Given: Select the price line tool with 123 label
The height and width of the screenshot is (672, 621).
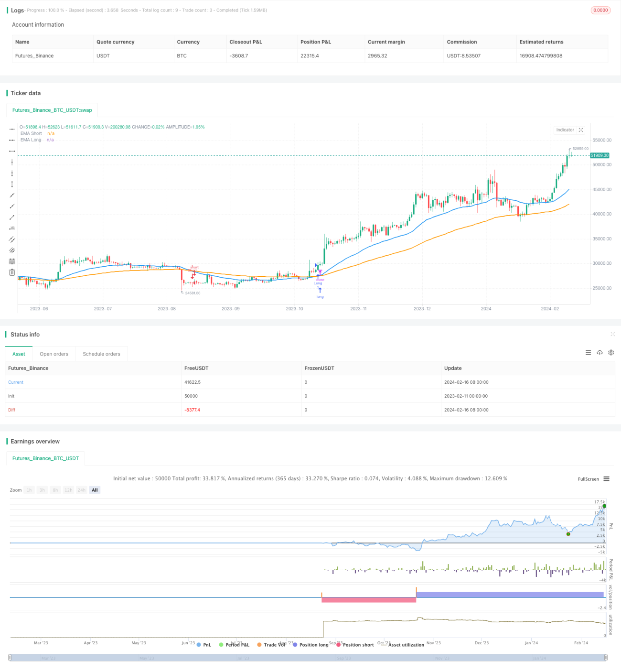Looking at the screenshot, I should coord(12,228).
